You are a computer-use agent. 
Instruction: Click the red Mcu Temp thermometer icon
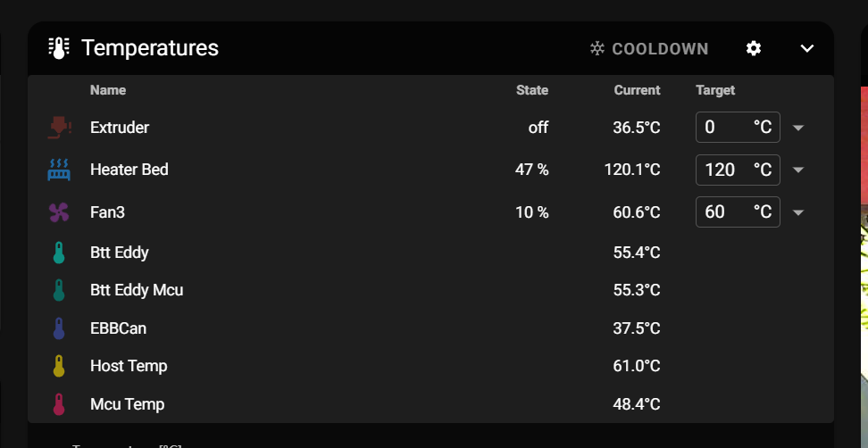pyautogui.click(x=59, y=404)
